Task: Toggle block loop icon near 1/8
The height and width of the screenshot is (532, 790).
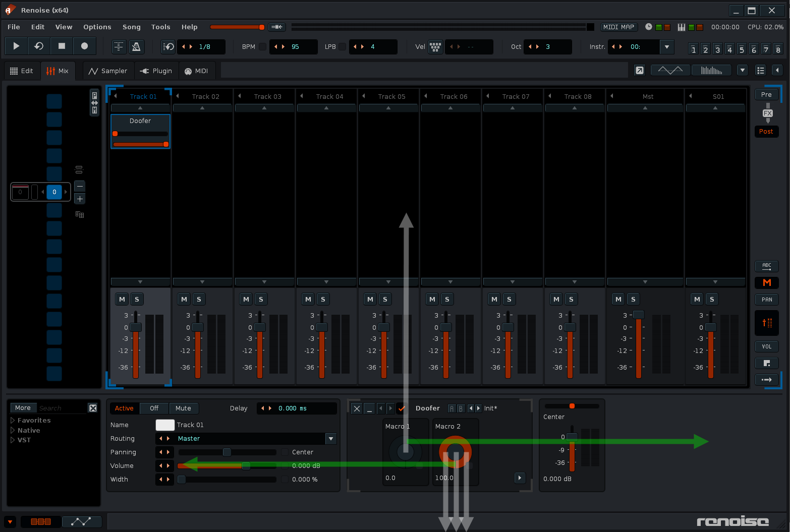Action: (x=168, y=47)
